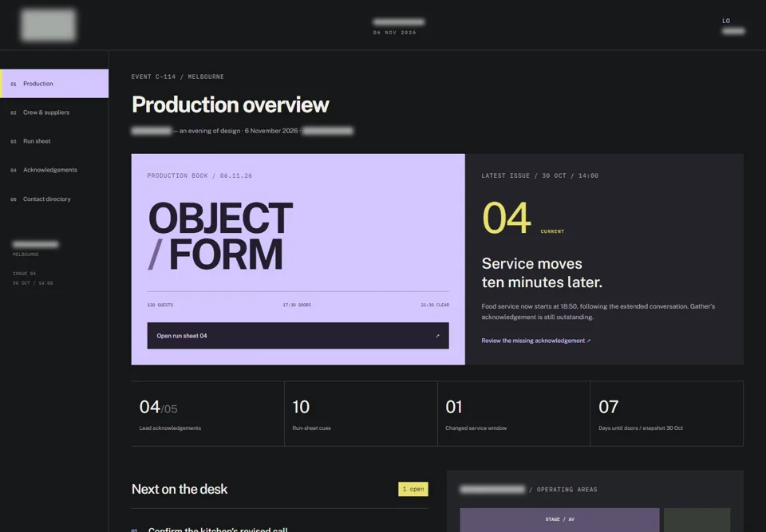Click PRODUCTION BOOK / 06.11.26 label

point(199,175)
